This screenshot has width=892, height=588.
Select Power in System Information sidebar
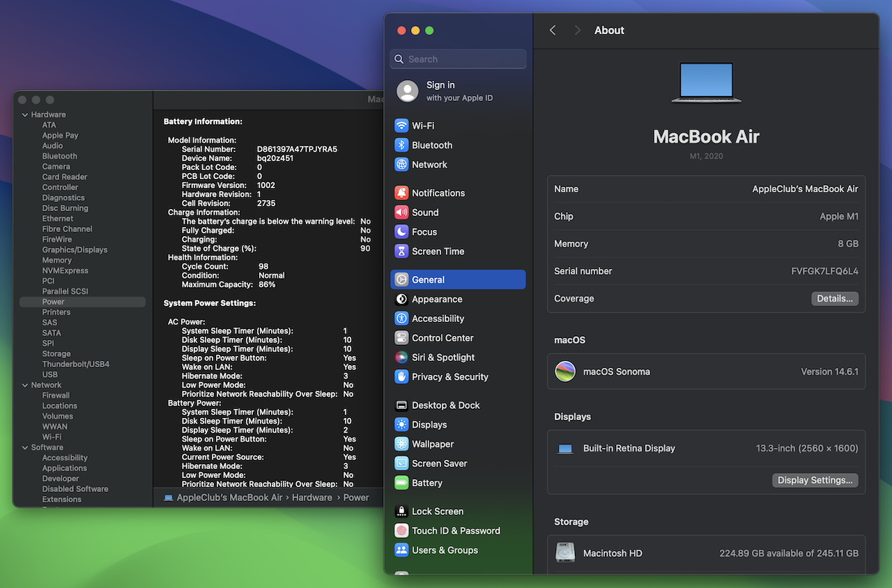pos(82,302)
